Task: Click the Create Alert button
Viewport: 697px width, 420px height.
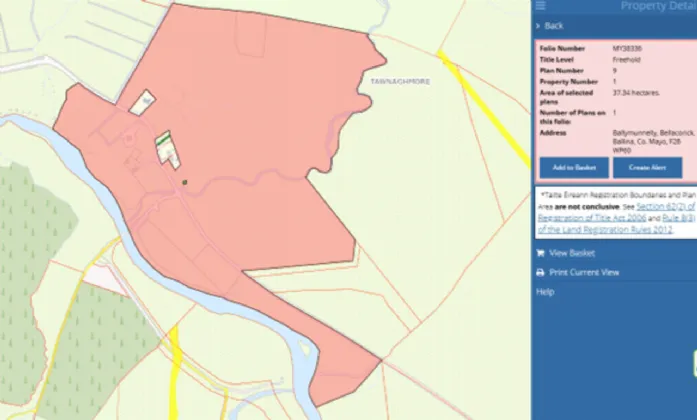Action: pyautogui.click(x=647, y=168)
